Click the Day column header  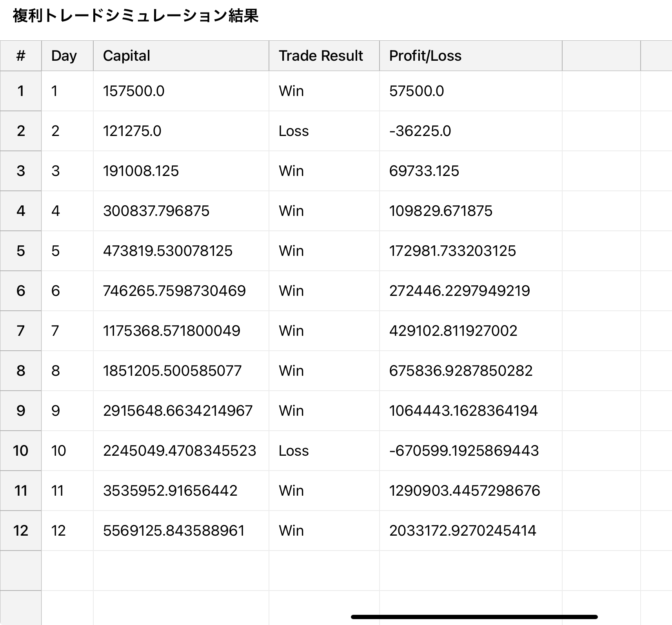point(64,56)
